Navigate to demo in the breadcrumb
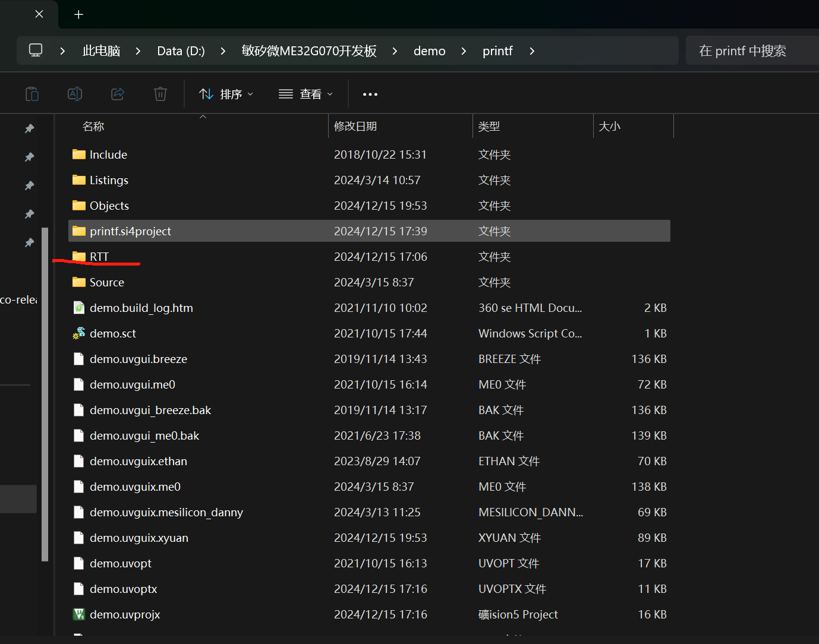 point(430,51)
